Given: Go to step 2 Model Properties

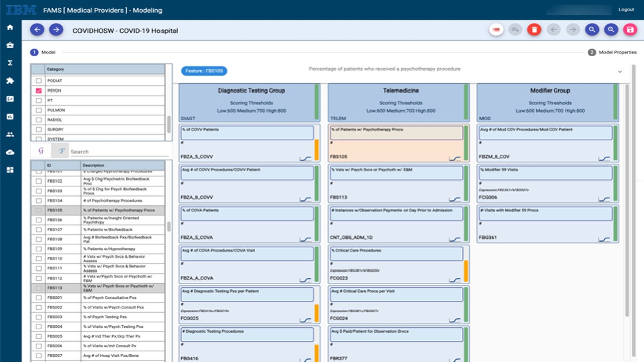Looking at the screenshot, I should 612,52.
